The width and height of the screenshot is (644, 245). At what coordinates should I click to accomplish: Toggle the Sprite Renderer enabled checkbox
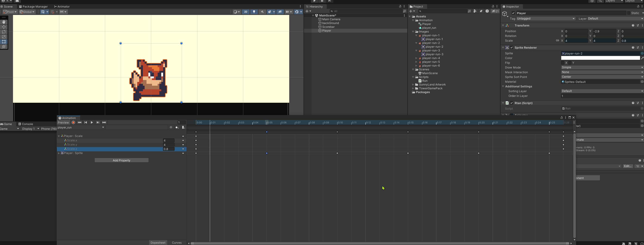tap(512, 47)
